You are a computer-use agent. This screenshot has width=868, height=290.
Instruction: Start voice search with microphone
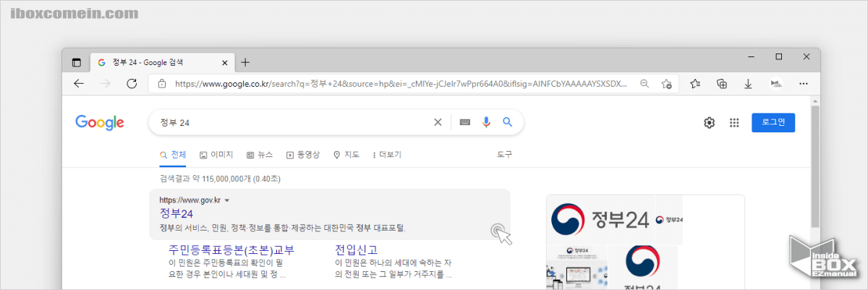[486, 122]
